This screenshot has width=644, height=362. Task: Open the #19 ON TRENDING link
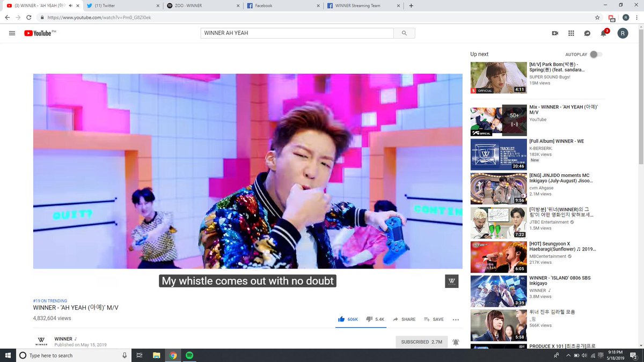click(x=50, y=301)
